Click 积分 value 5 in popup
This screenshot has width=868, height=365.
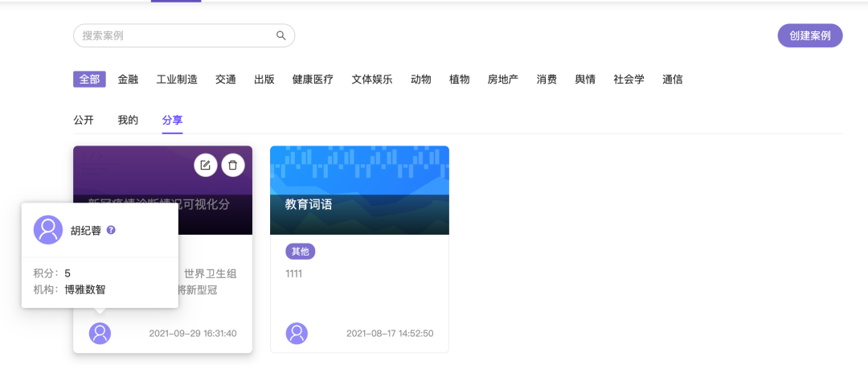(68, 273)
